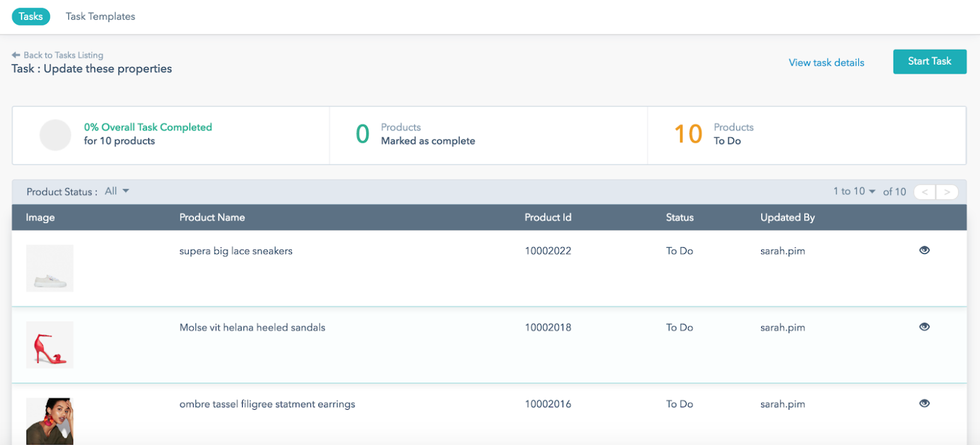Click eye icon for Molse vit helana sandals
This screenshot has height=445, width=980.
pyautogui.click(x=924, y=327)
